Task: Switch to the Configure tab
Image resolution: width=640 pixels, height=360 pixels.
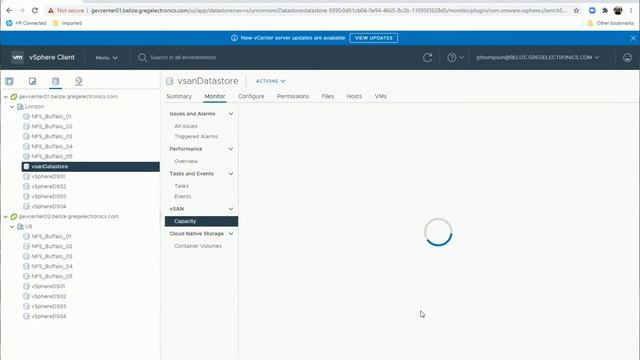Action: click(x=251, y=96)
